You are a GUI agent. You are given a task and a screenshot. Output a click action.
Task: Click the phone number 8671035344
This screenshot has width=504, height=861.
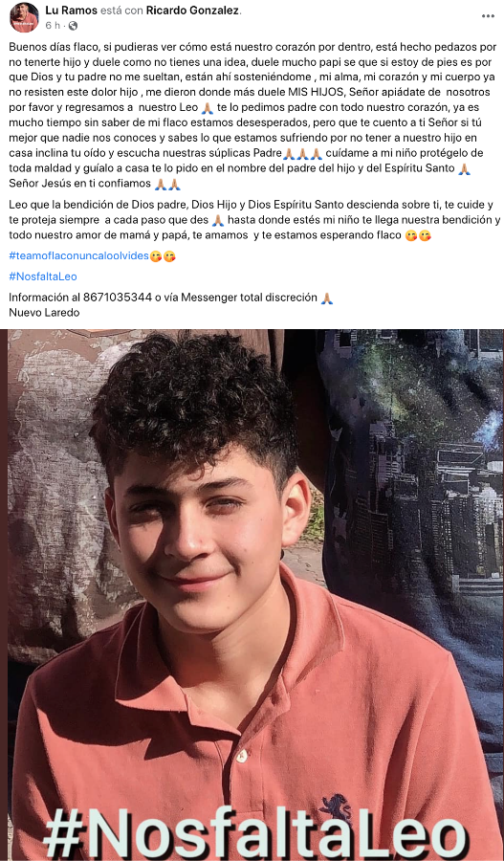pyautogui.click(x=118, y=298)
